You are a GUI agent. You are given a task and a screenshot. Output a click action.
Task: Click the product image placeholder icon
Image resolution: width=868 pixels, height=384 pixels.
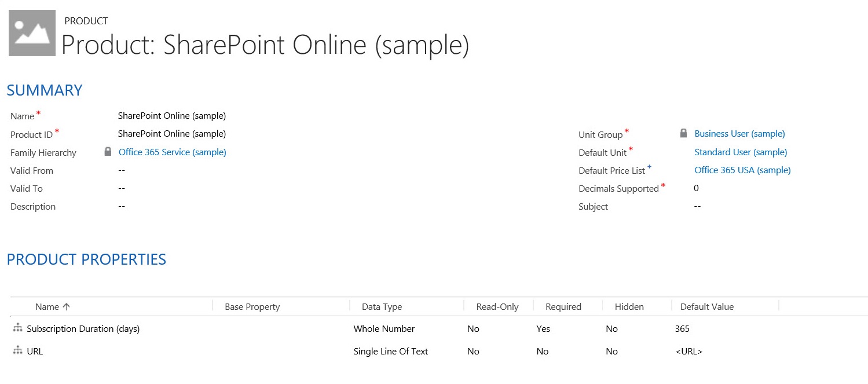[x=32, y=33]
